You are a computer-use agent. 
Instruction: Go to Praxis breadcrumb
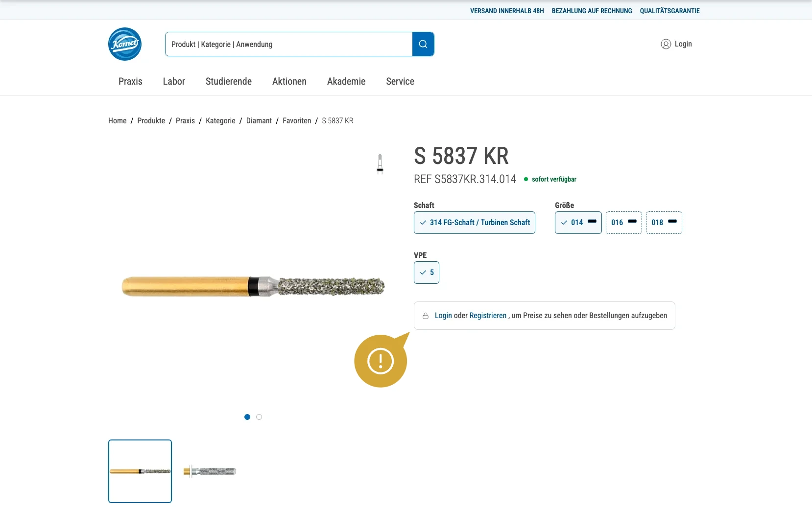point(185,120)
